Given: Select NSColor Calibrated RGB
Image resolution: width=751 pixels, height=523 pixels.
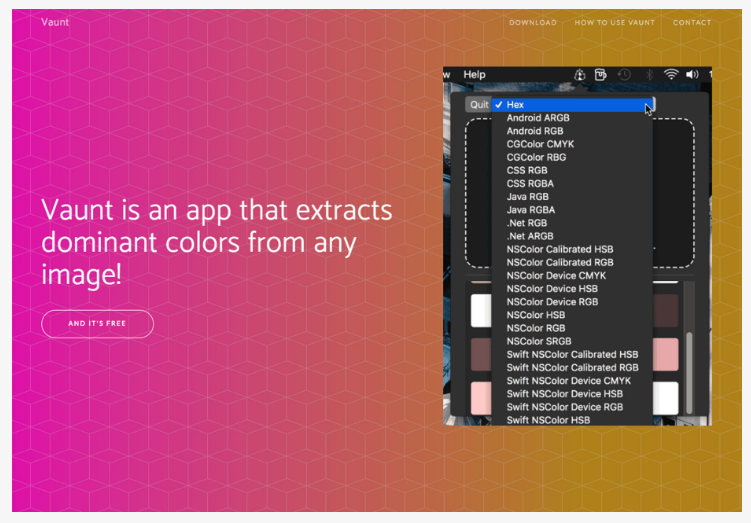Looking at the screenshot, I should coord(572,263).
